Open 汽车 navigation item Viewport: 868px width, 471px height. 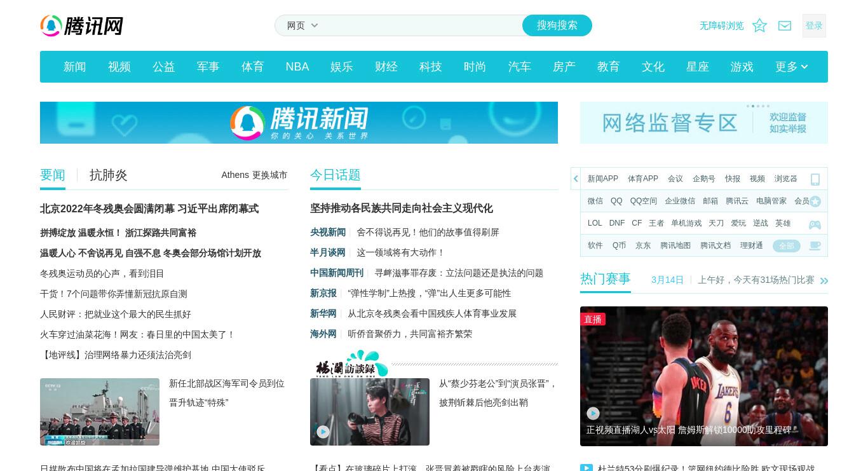520,67
